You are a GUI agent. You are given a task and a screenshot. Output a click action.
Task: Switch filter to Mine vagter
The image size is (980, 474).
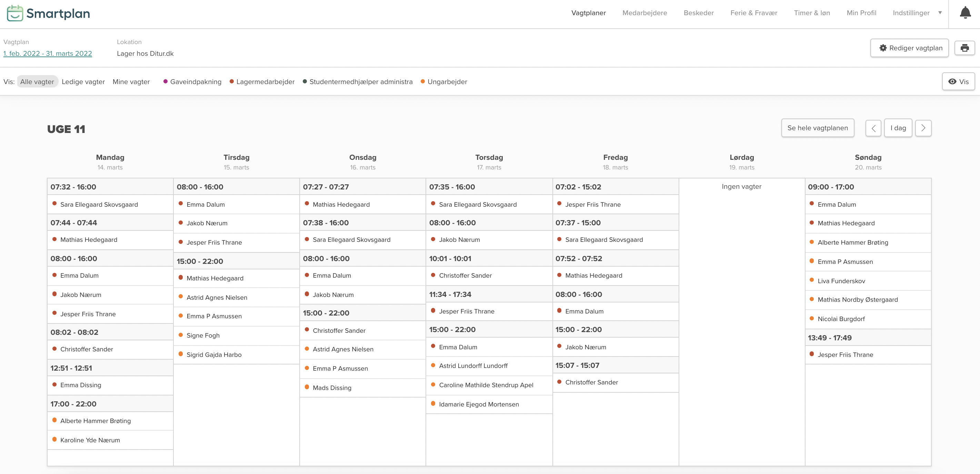tap(131, 82)
